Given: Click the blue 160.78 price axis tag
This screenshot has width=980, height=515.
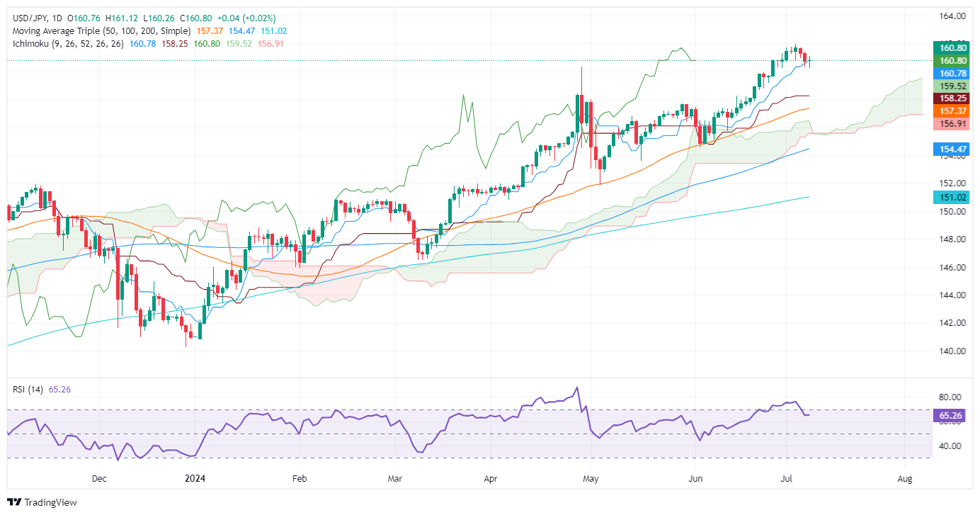Looking at the screenshot, I should pyautogui.click(x=952, y=74).
